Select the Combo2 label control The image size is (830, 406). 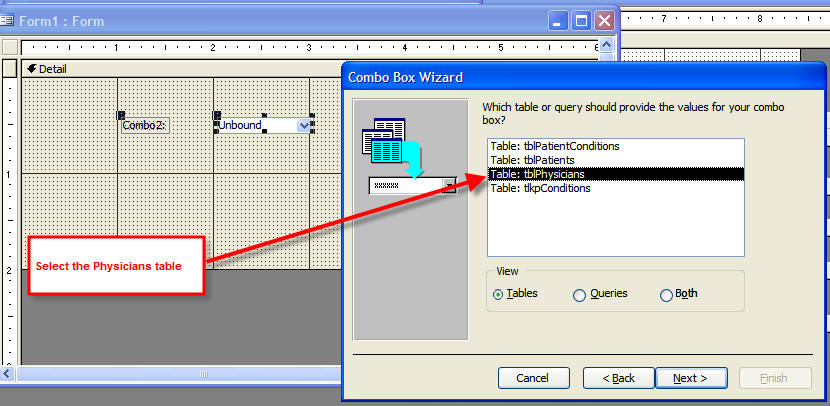[x=145, y=126]
